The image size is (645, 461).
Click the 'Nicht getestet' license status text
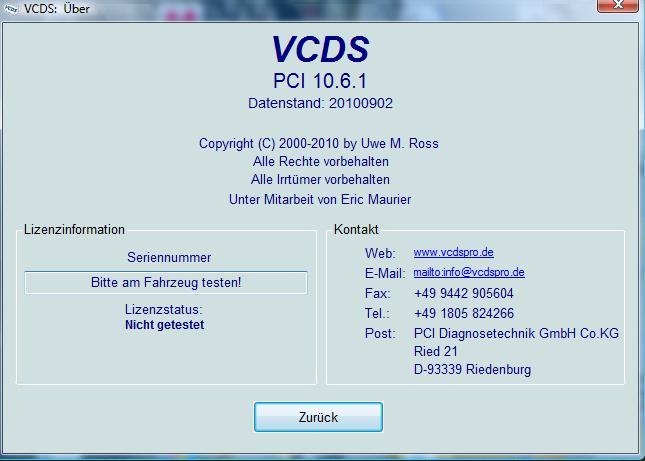pyautogui.click(x=165, y=325)
